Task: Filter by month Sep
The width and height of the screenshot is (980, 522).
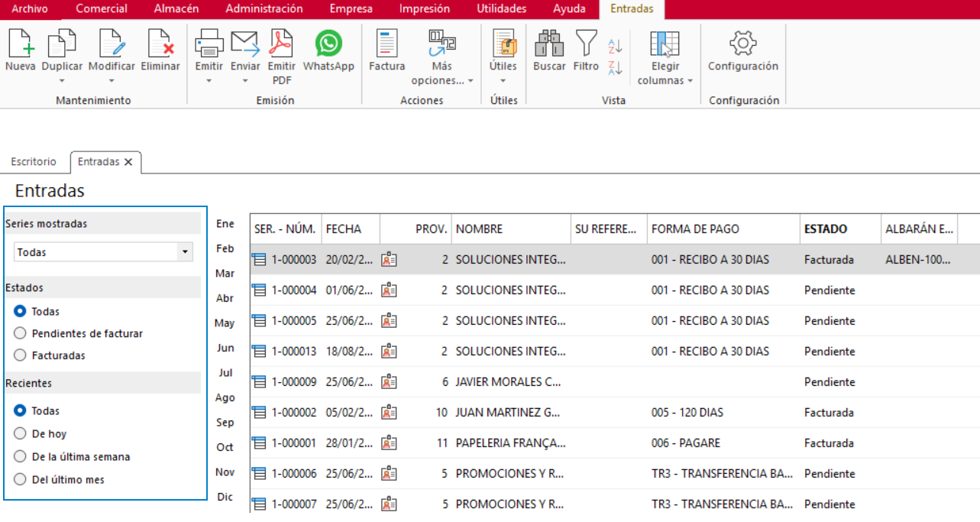Action: (x=225, y=422)
